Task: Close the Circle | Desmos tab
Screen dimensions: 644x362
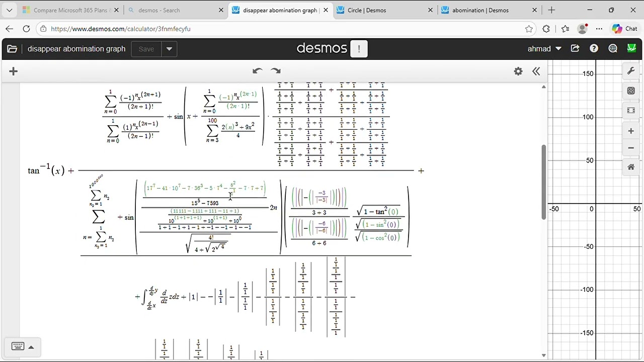Action: point(430,10)
